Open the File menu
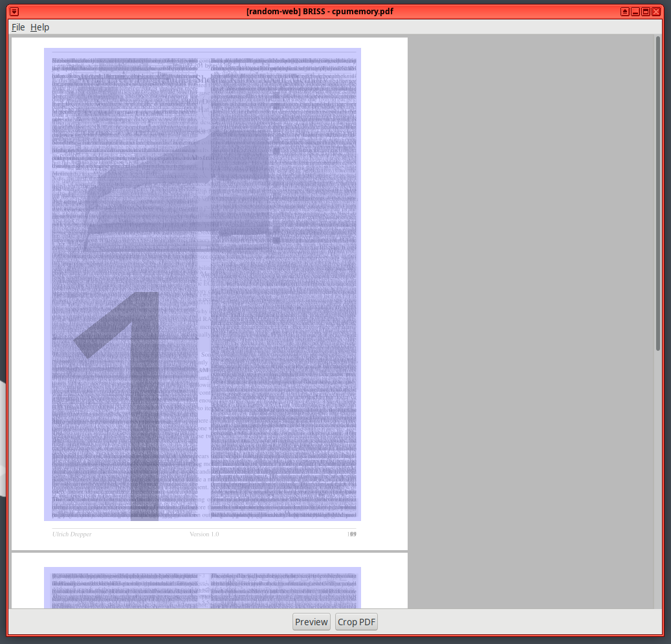Screen dimensions: 671x644 pos(18,27)
